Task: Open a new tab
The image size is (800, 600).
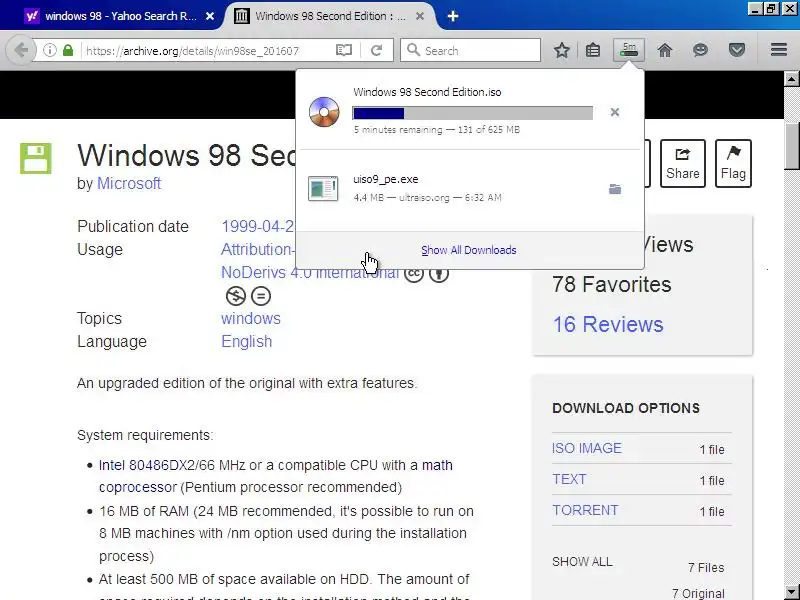Action: click(x=453, y=16)
